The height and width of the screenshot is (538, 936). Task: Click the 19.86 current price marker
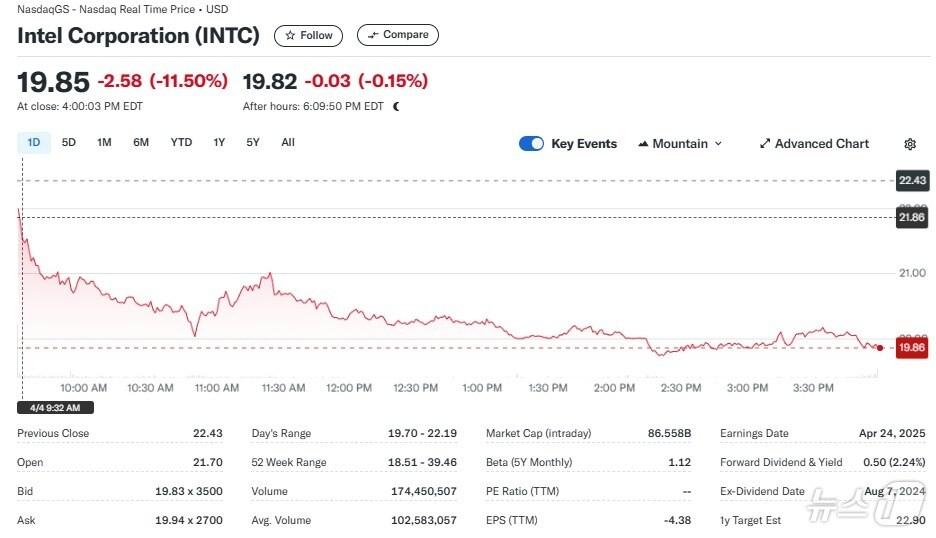911,348
